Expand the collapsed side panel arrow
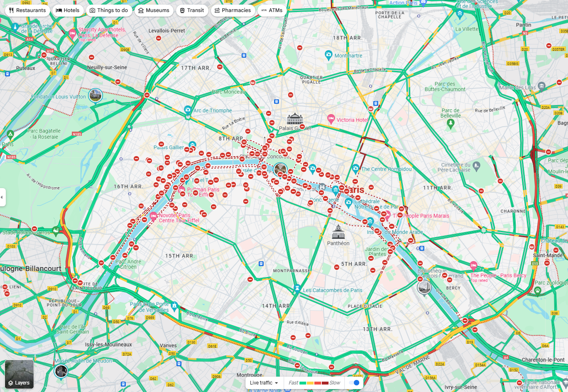This screenshot has height=392, width=568. click(2, 197)
